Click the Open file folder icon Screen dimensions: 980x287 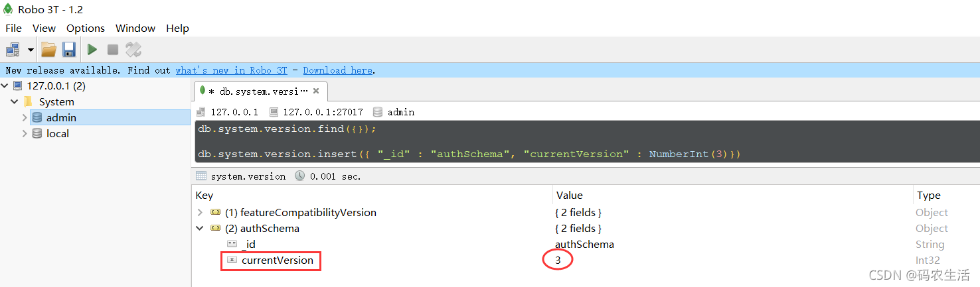48,50
